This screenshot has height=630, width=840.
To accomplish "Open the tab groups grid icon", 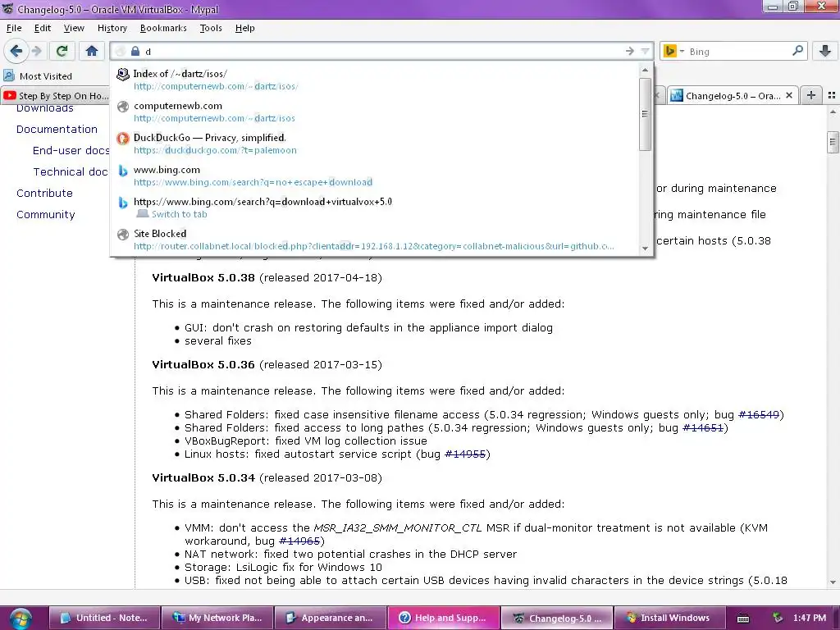I will click(832, 95).
